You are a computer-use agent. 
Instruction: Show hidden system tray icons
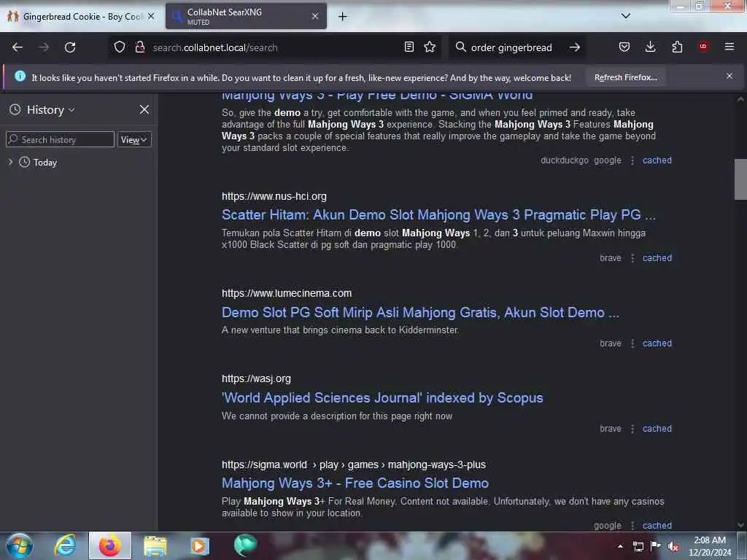tap(620, 546)
